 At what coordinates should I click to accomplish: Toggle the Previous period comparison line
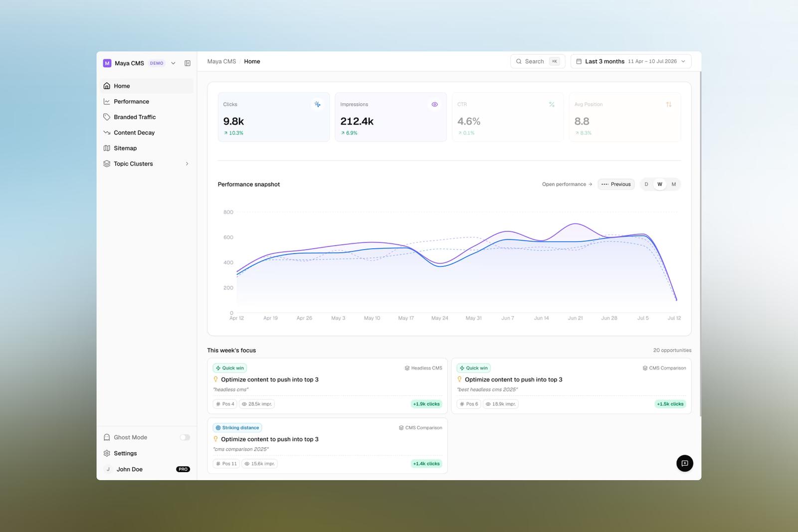(x=616, y=184)
